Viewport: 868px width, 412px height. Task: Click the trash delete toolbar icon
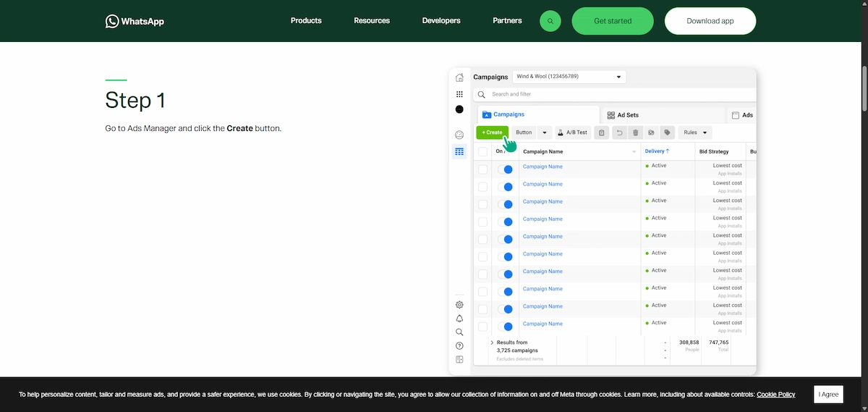click(x=636, y=133)
